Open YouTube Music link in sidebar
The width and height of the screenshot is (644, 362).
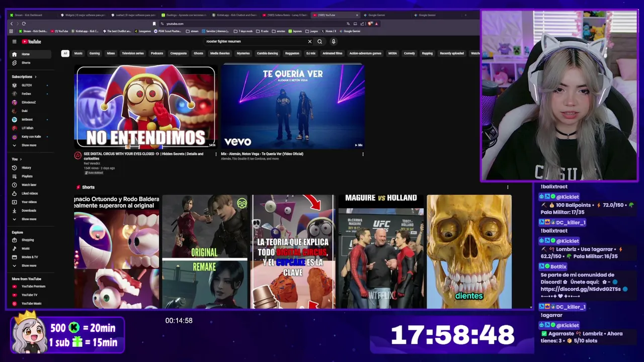pos(31,304)
